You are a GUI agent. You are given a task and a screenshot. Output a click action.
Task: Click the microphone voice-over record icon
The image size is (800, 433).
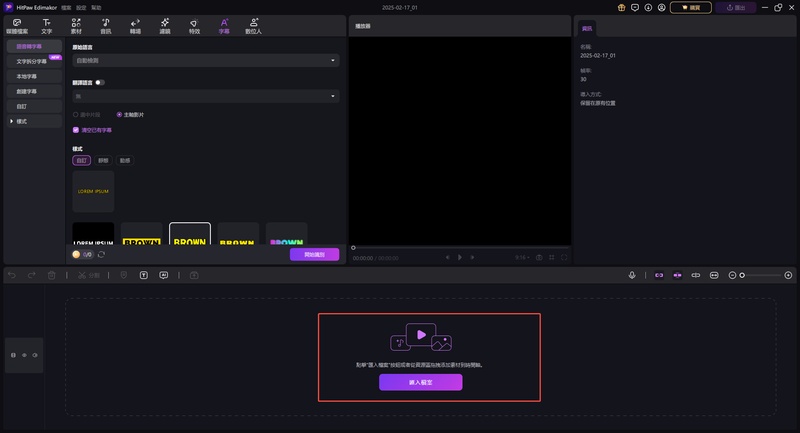[632, 275]
